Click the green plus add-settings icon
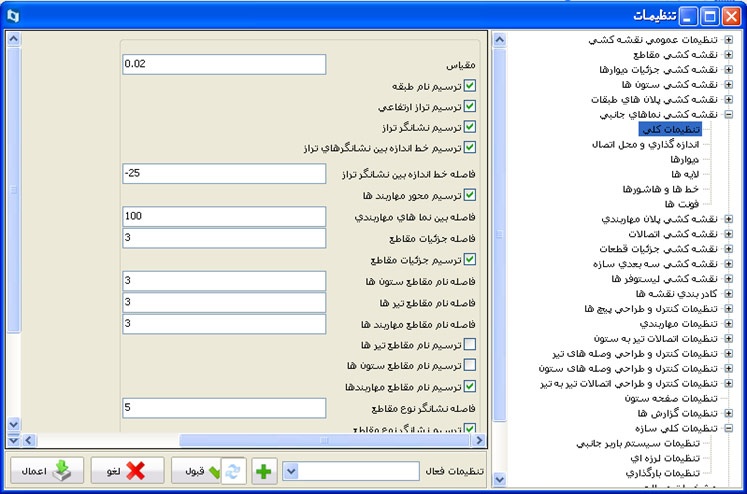Screen dimensions: 747x494 click(x=263, y=471)
